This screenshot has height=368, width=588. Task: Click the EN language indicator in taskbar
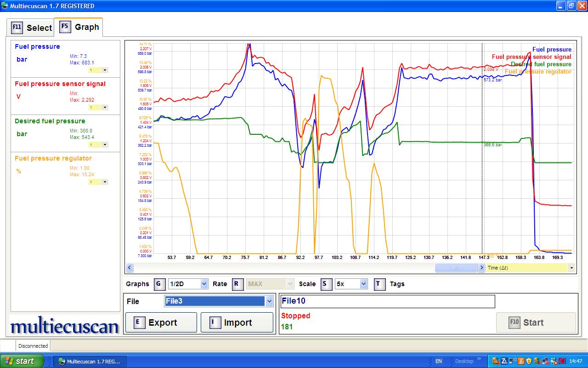[x=439, y=362]
